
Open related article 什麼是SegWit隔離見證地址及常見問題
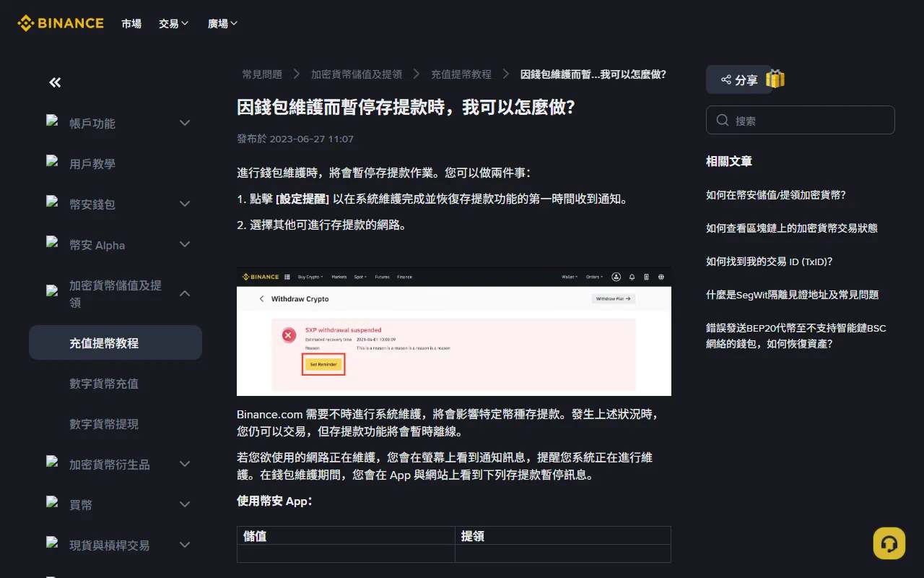pos(793,295)
